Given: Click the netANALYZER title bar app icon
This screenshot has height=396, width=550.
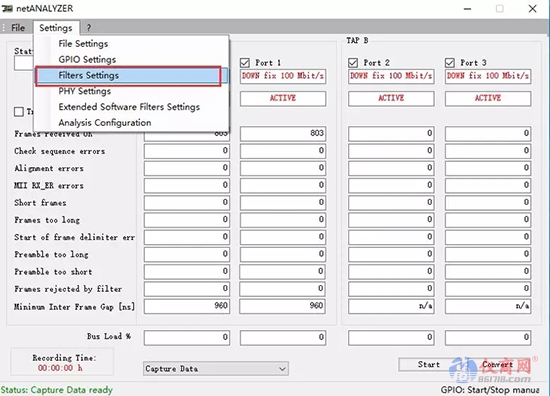Looking at the screenshot, I should coord(7,8).
